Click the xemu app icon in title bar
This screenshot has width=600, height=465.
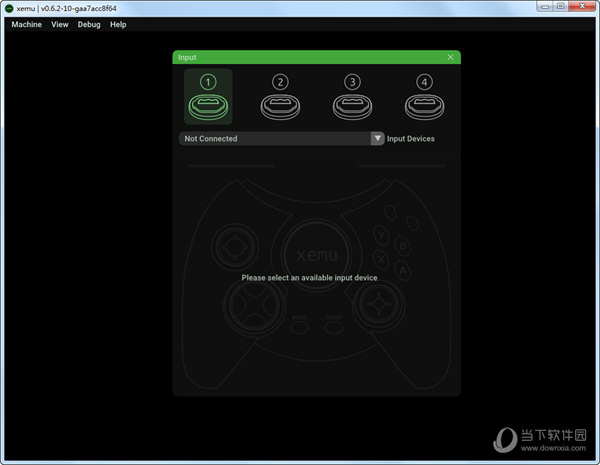[x=9, y=8]
